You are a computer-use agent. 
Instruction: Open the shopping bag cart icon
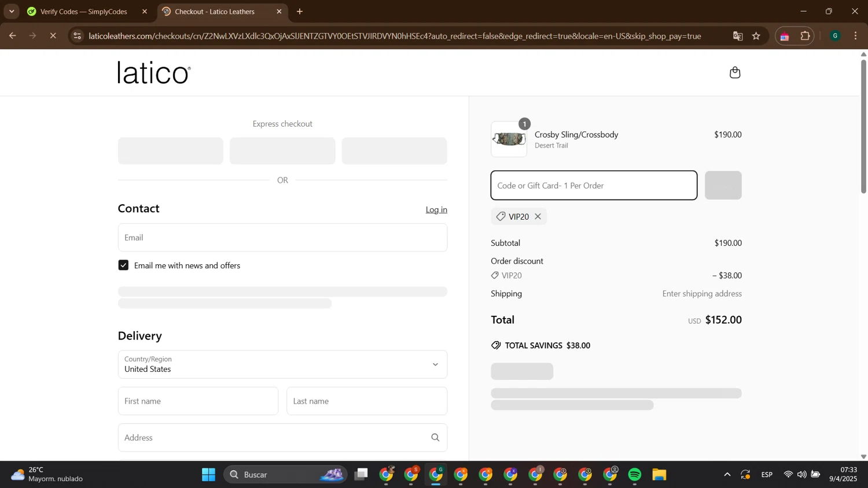tap(735, 72)
